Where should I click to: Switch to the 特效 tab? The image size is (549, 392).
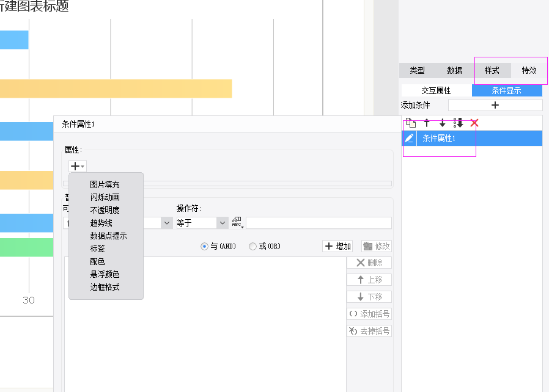pyautogui.click(x=529, y=71)
